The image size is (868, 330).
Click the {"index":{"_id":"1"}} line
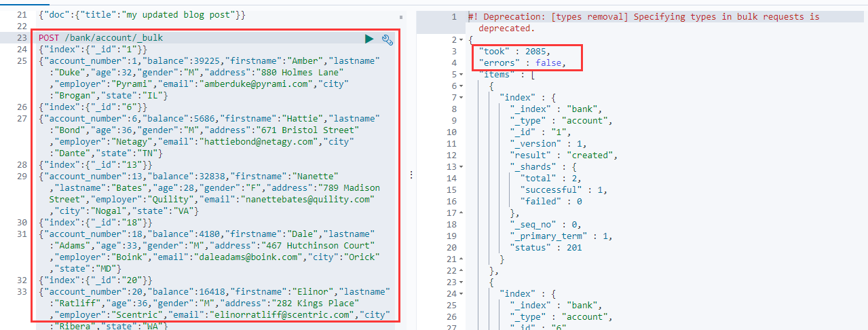coord(93,50)
